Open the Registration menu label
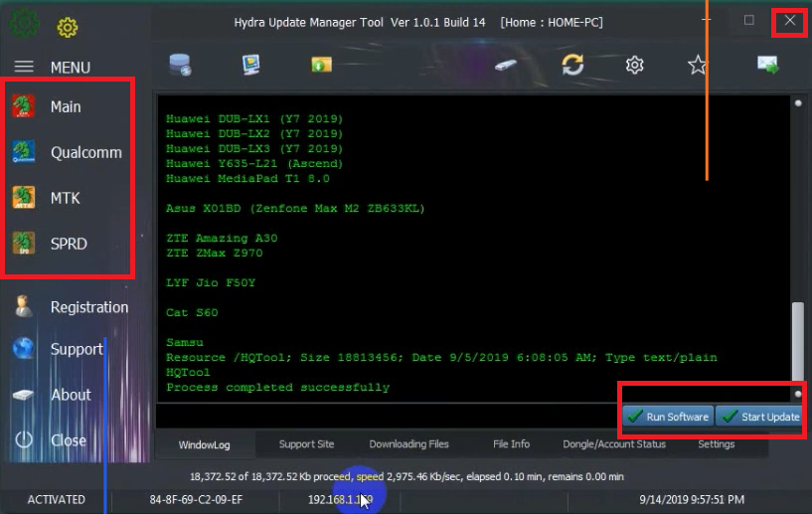Viewport: 812px width, 514px height. [89, 307]
